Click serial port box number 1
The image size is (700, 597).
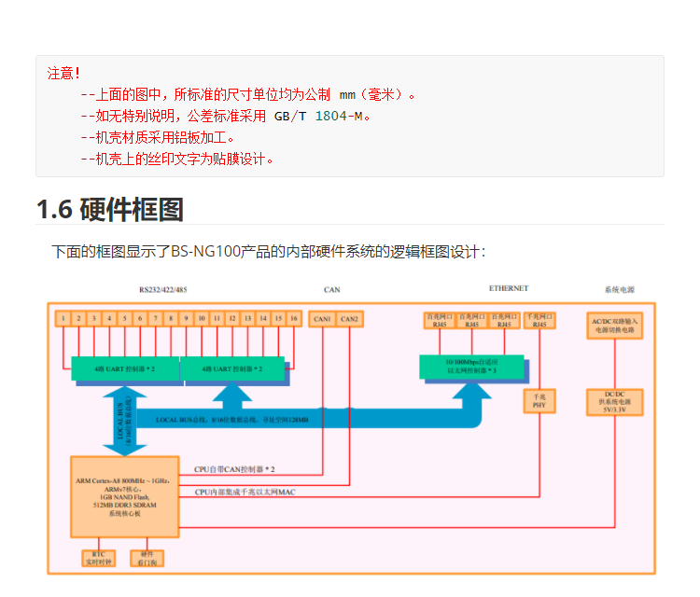pos(63,319)
